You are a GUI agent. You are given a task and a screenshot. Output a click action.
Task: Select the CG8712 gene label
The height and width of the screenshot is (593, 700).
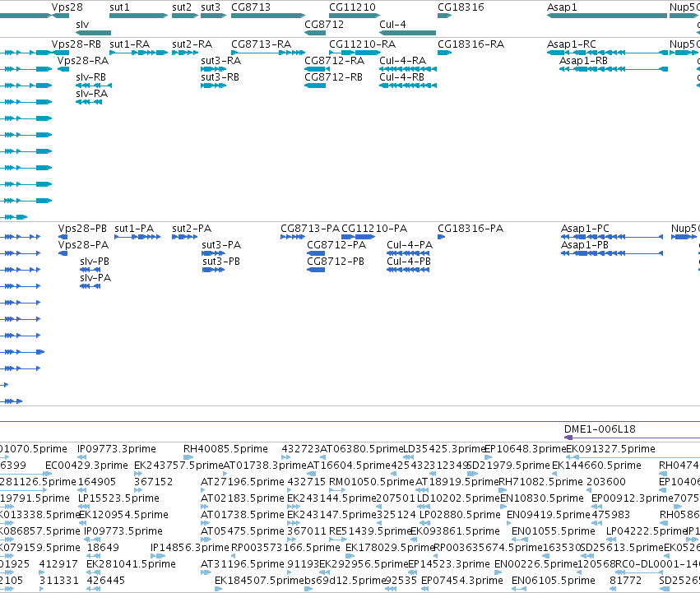coord(324,25)
